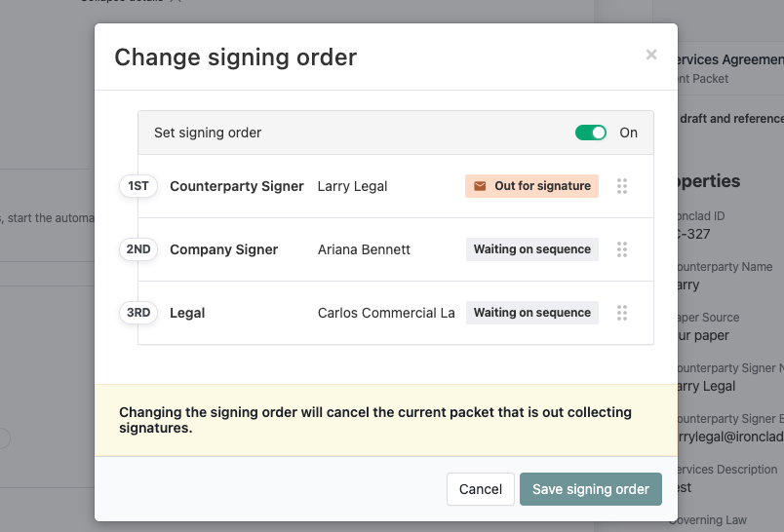Click the packet cancellation warning banner
Image resolution: width=784 pixels, height=532 pixels.
click(x=386, y=420)
